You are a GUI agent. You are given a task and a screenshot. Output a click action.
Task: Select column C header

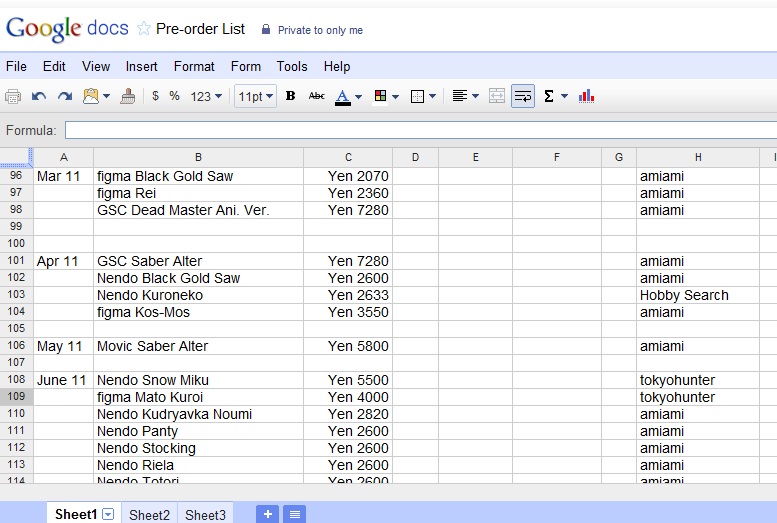pyautogui.click(x=348, y=157)
